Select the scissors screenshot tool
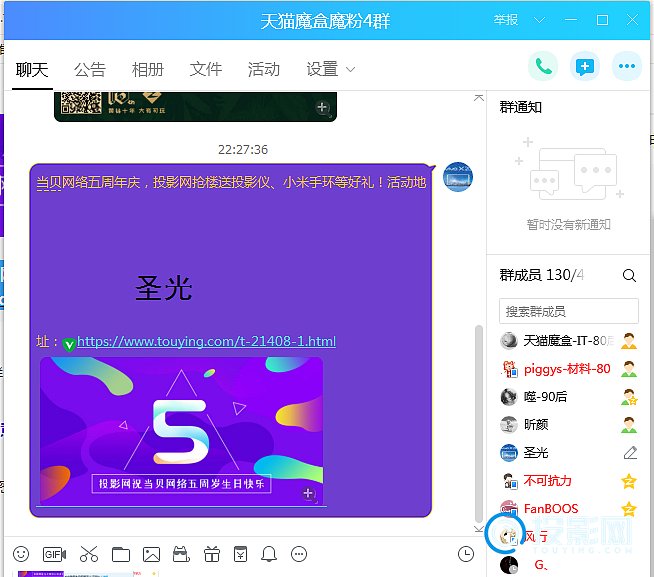 tap(89, 554)
